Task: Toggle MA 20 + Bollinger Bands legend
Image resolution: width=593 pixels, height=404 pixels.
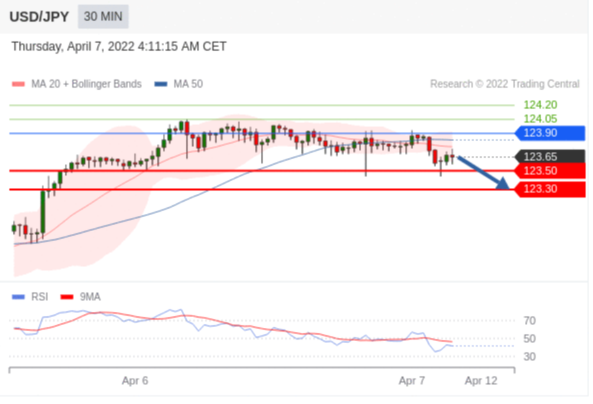Action: [x=77, y=84]
